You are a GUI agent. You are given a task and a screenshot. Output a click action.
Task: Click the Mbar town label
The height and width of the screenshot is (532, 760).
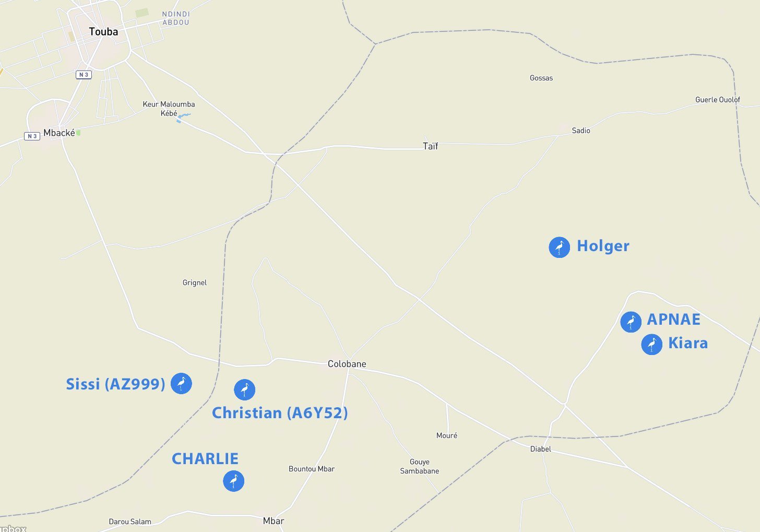click(274, 521)
